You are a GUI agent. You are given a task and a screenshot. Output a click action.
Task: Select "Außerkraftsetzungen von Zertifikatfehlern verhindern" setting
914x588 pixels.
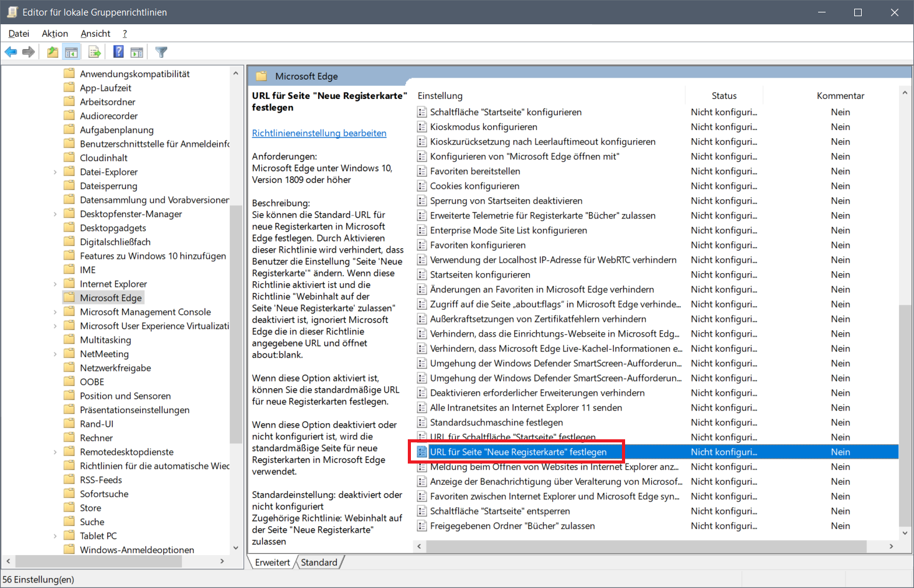coord(538,319)
